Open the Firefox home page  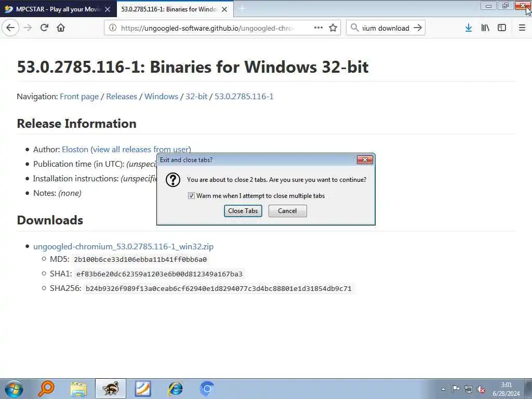point(61,28)
